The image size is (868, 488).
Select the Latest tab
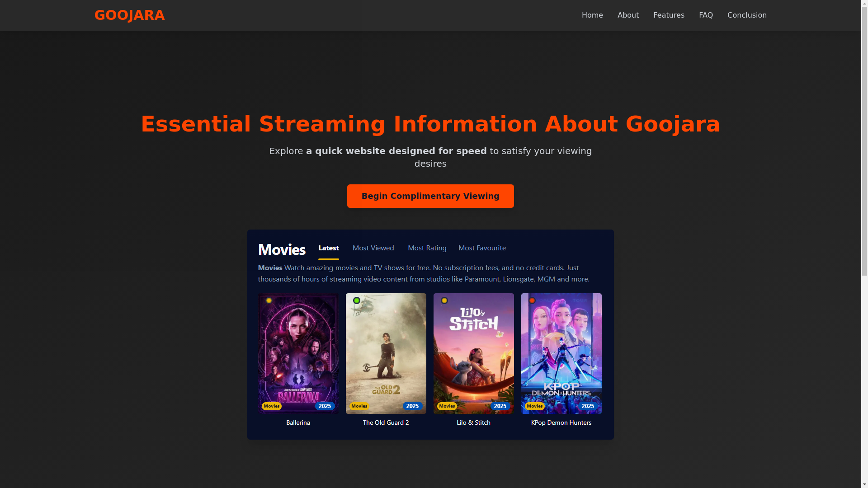329,248
